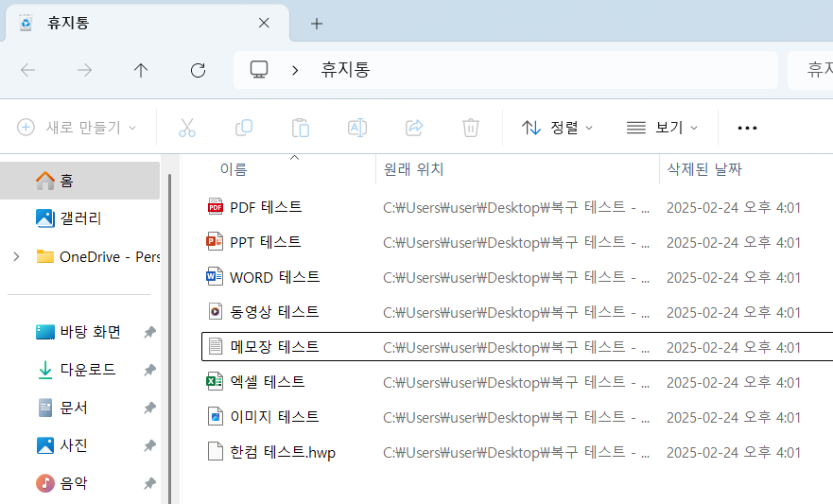Open 갤러리 in the navigation pane
The height and width of the screenshot is (504, 833).
79,218
